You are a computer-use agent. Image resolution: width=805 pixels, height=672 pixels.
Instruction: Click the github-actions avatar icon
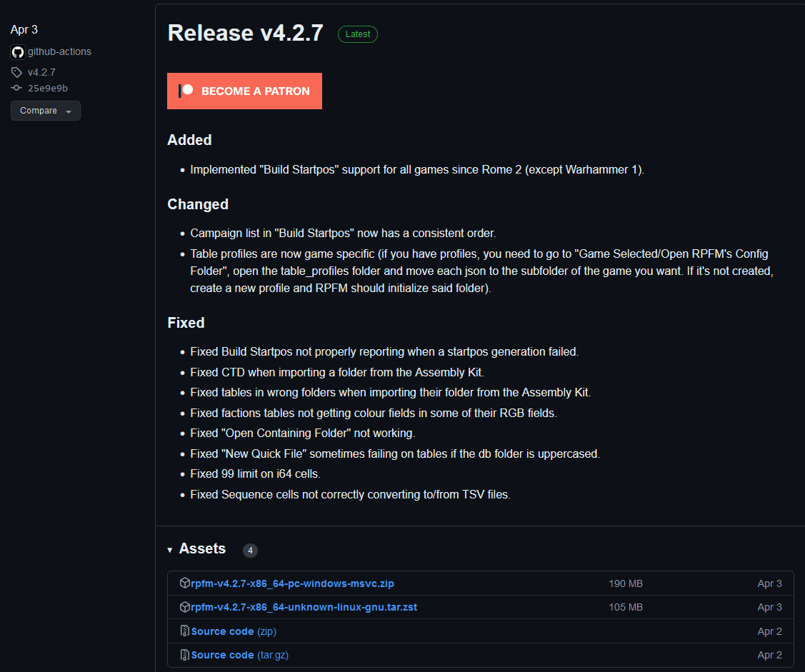(x=18, y=52)
